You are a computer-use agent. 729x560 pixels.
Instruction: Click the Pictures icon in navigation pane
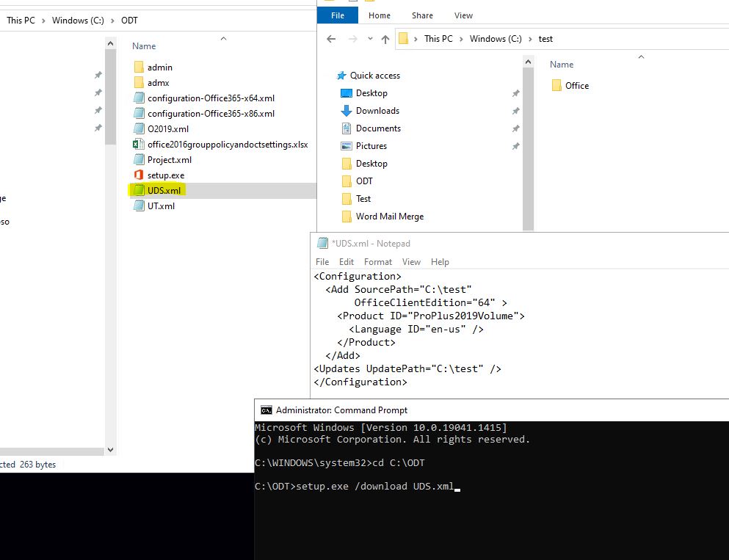tap(347, 146)
